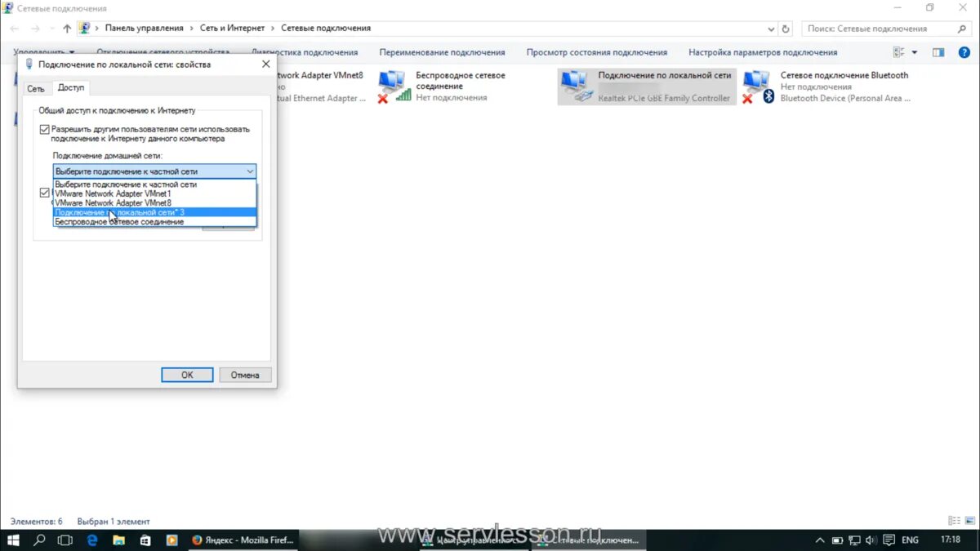Click the volume speaker tray icon

click(871, 540)
